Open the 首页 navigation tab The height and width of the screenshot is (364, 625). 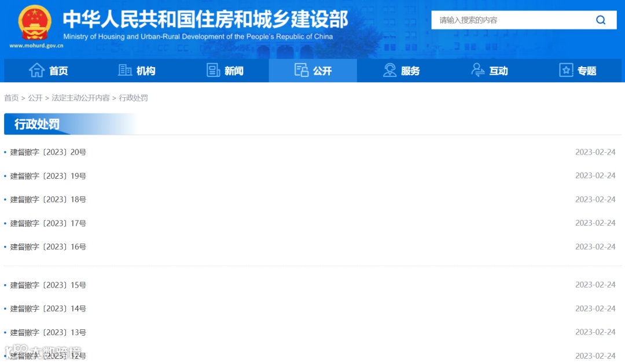pyautogui.click(x=48, y=71)
